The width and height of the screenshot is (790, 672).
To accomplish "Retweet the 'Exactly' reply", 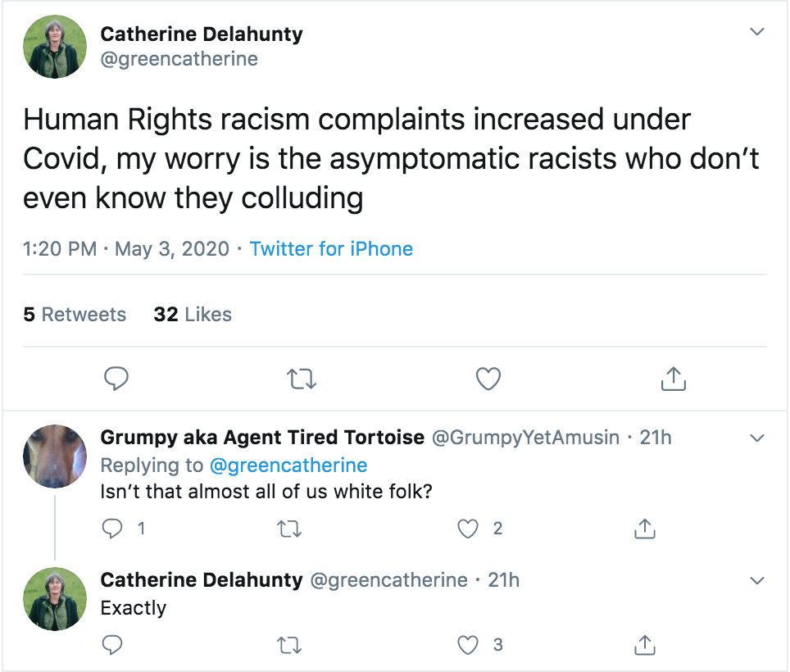I will 290,646.
